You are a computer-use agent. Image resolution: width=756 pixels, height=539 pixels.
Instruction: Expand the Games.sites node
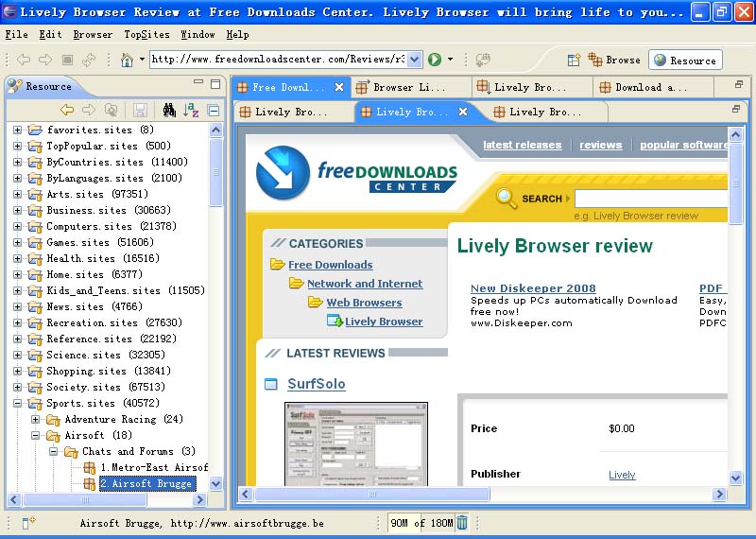(17, 242)
